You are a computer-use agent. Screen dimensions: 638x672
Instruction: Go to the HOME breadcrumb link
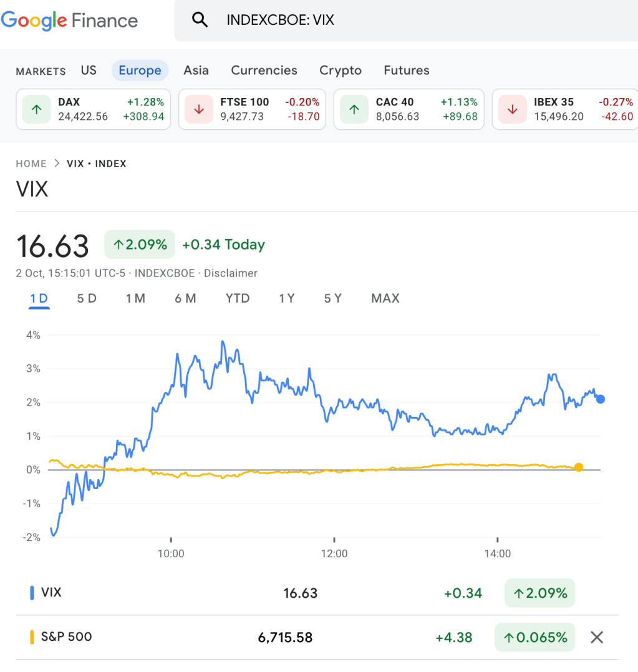pos(31,163)
